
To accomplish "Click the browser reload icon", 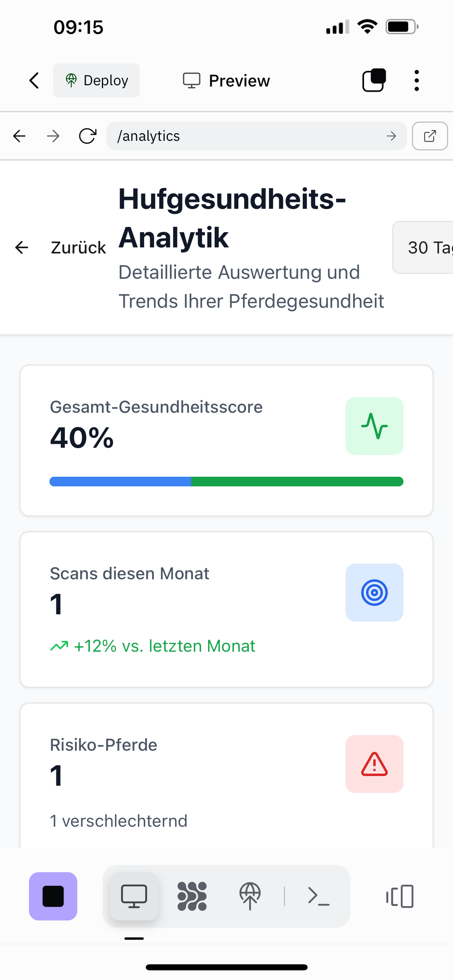I will pos(87,136).
